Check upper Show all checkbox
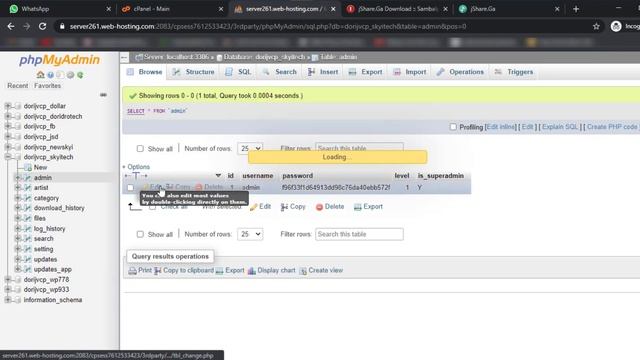This screenshot has width=640, height=360. pyautogui.click(x=140, y=149)
